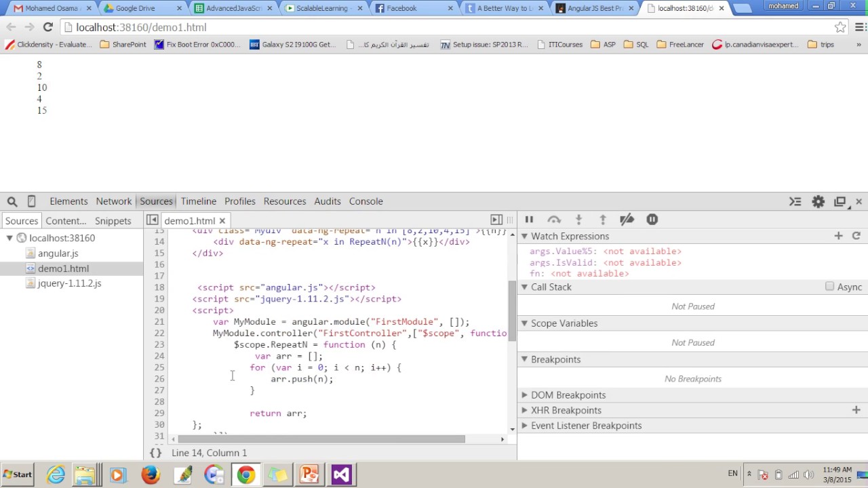The width and height of the screenshot is (868, 488).
Task: Click the DevTools search magnifier icon
Action: [x=12, y=201]
